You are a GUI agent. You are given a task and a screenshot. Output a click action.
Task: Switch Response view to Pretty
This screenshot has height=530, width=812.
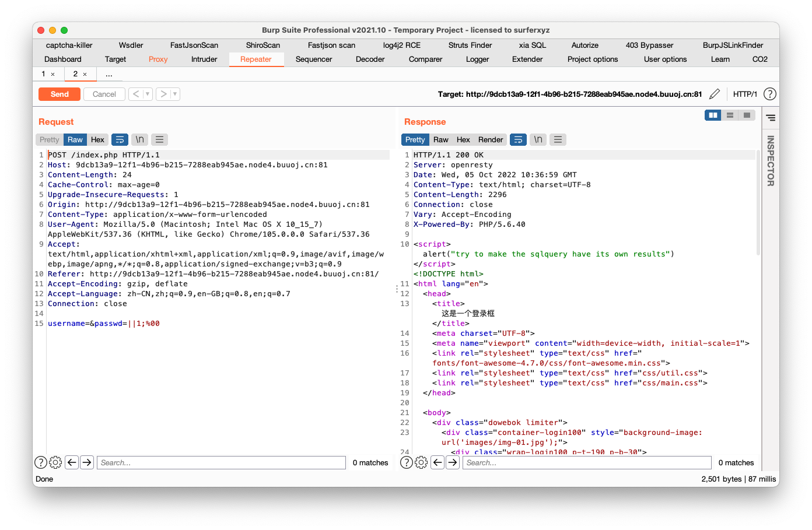coord(415,140)
